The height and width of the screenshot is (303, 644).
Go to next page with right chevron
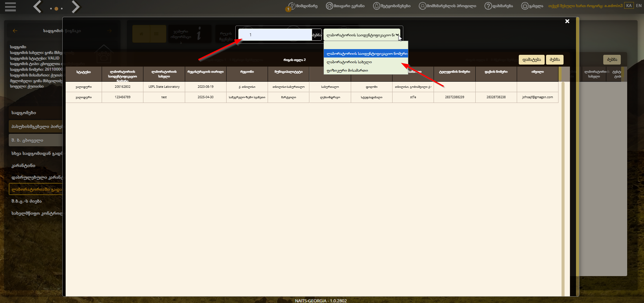76,7
